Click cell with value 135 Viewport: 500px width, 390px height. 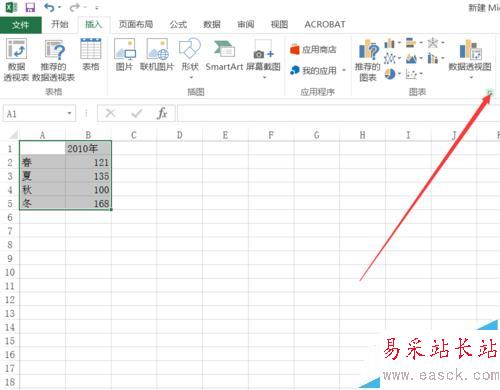(x=88, y=176)
